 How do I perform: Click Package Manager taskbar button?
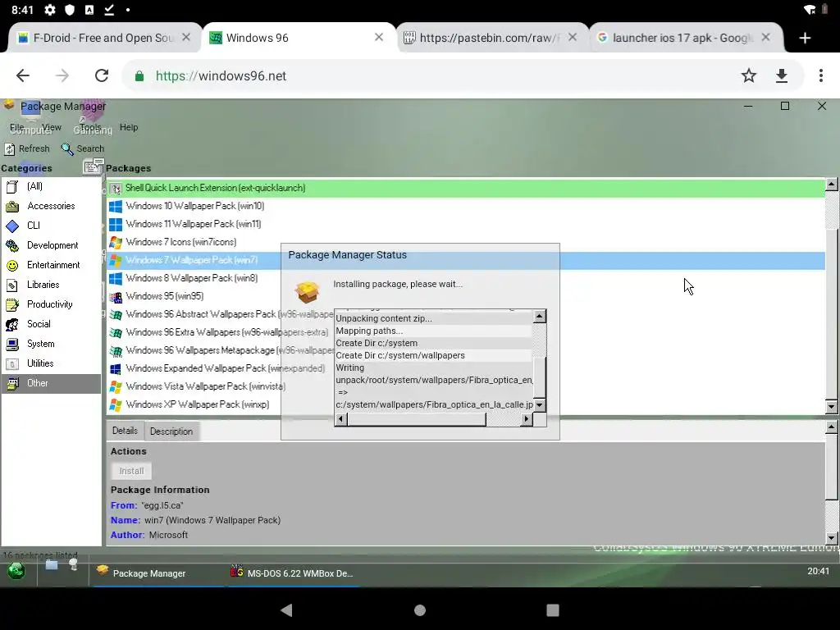tap(158, 573)
